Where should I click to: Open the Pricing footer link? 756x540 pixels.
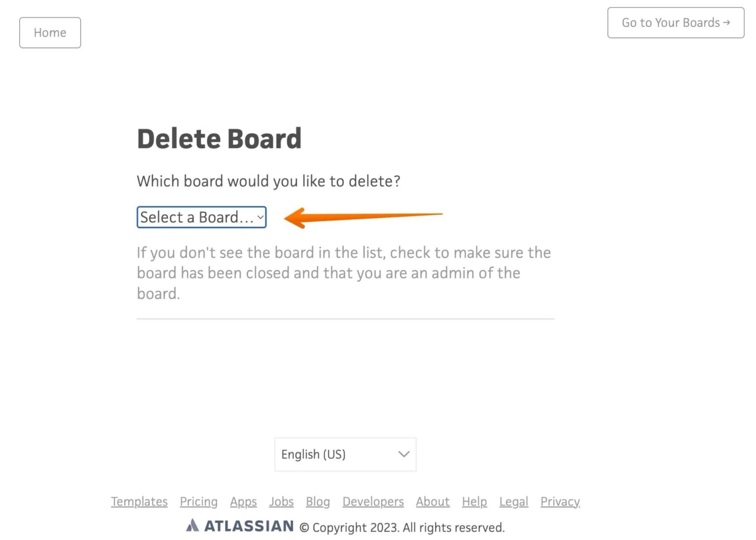199,501
